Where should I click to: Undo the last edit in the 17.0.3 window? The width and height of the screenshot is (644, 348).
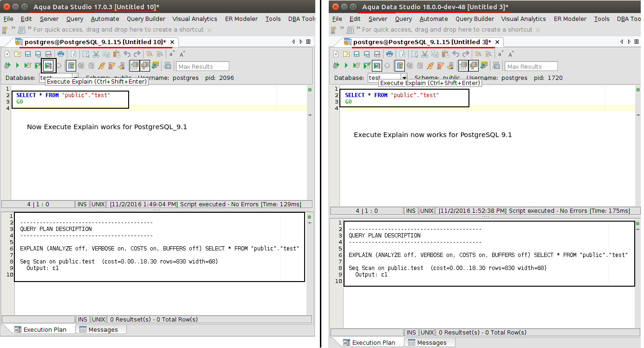(x=127, y=54)
